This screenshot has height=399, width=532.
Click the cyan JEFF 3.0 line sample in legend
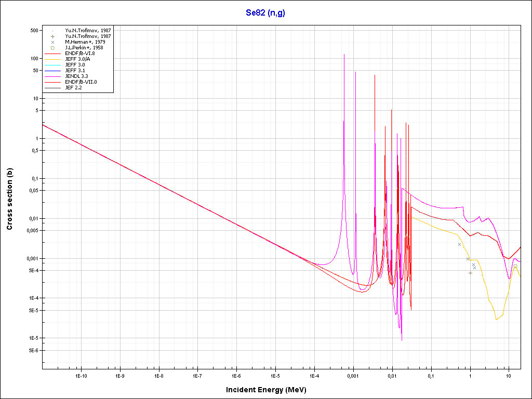pos(53,65)
